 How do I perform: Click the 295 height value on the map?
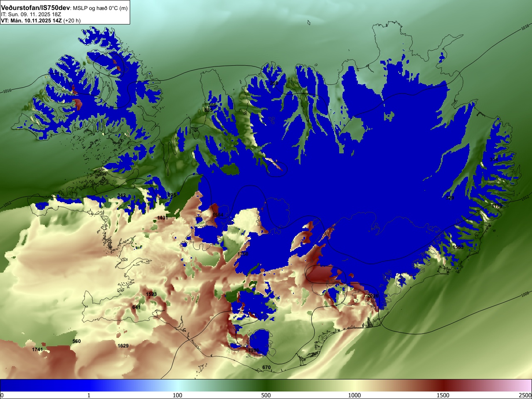(172, 195)
